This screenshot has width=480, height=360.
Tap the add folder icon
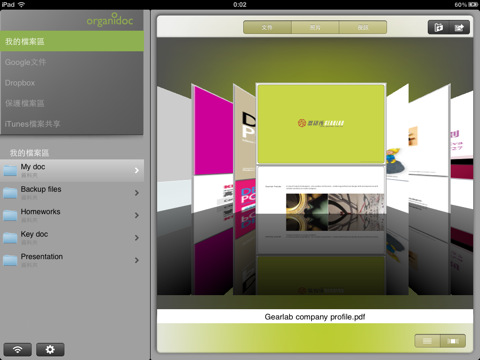click(x=439, y=27)
